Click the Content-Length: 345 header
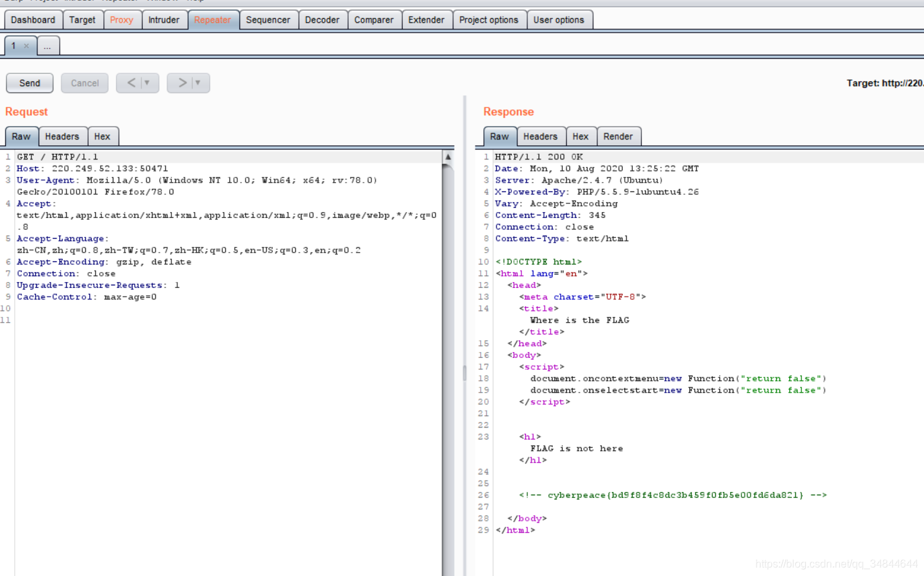Viewport: 924px width, 576px height. point(550,215)
